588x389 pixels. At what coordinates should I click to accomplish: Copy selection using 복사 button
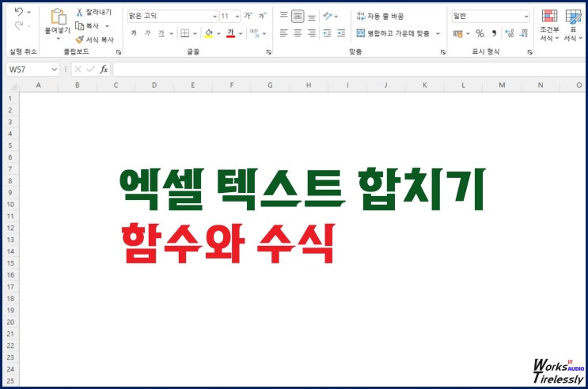pos(87,26)
